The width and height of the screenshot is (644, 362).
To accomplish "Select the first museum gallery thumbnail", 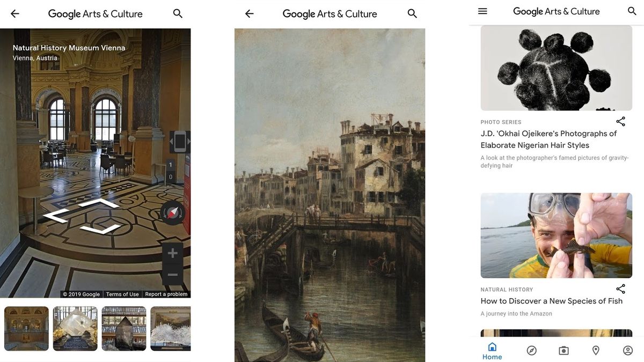I will pyautogui.click(x=26, y=329).
